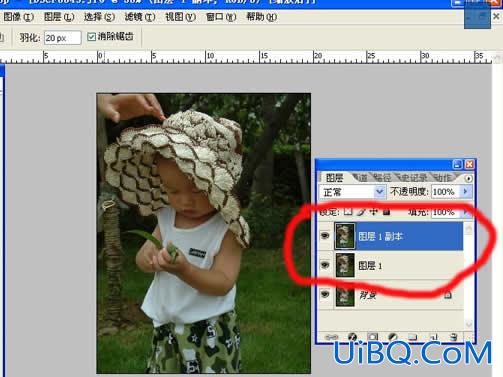
Task: Click the link layers icon
Action: (331, 337)
